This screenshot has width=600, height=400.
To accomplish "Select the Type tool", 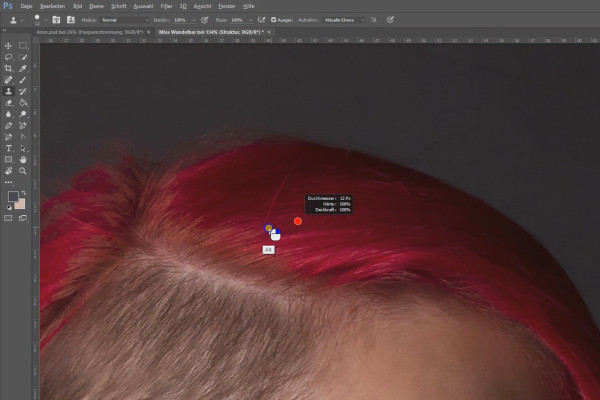I will [8, 148].
